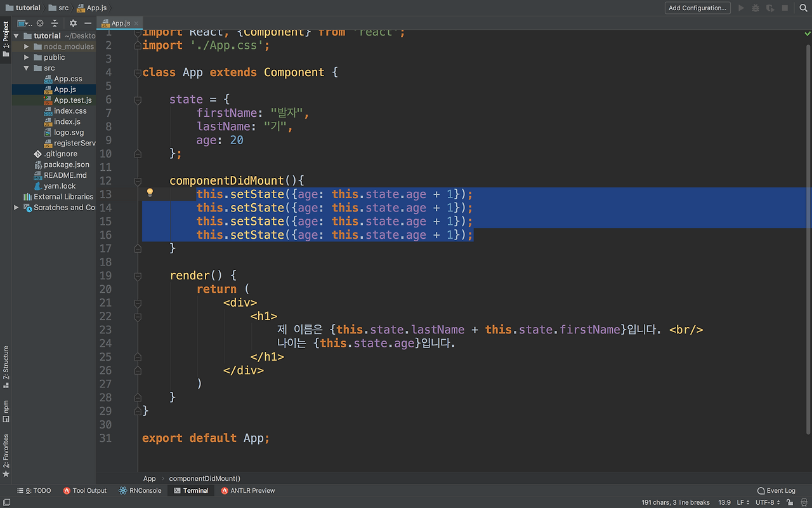Click componentDidMount() breadcrumb below editor

point(204,478)
